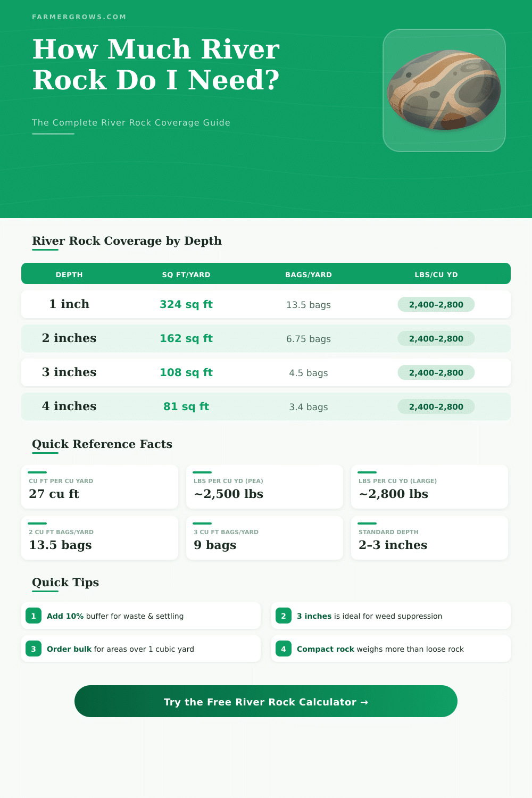Image resolution: width=532 pixels, height=798 pixels.
Task: Click the numbered circle on tip 3
Action: click(x=33, y=649)
